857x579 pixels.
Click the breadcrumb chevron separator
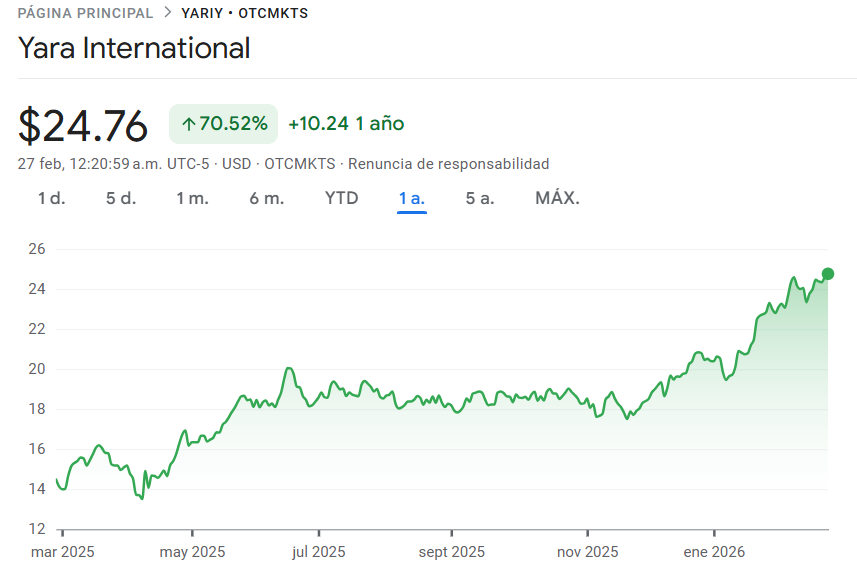pos(168,13)
